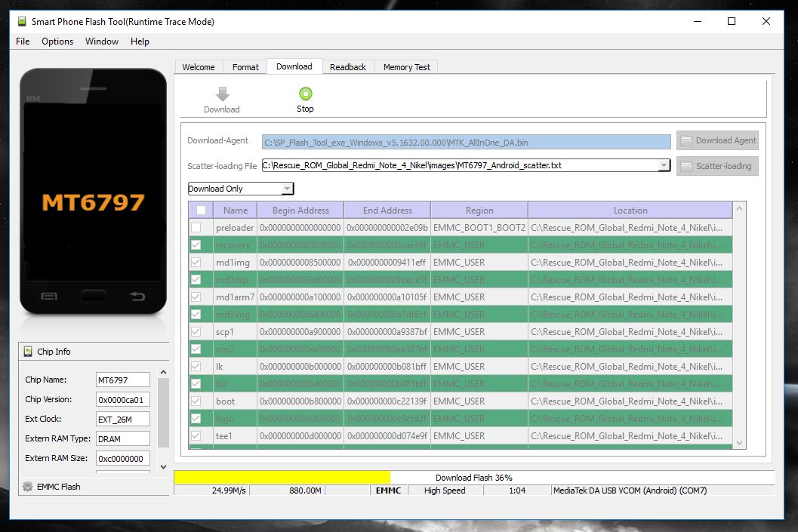
Task: Switch to the Readback tab
Action: (348, 67)
